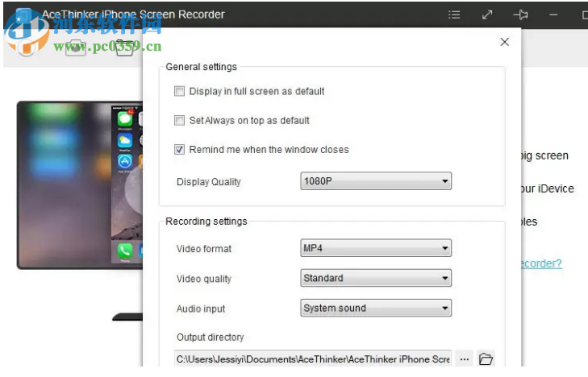Open the menu list icon in title bar

[x=454, y=14]
